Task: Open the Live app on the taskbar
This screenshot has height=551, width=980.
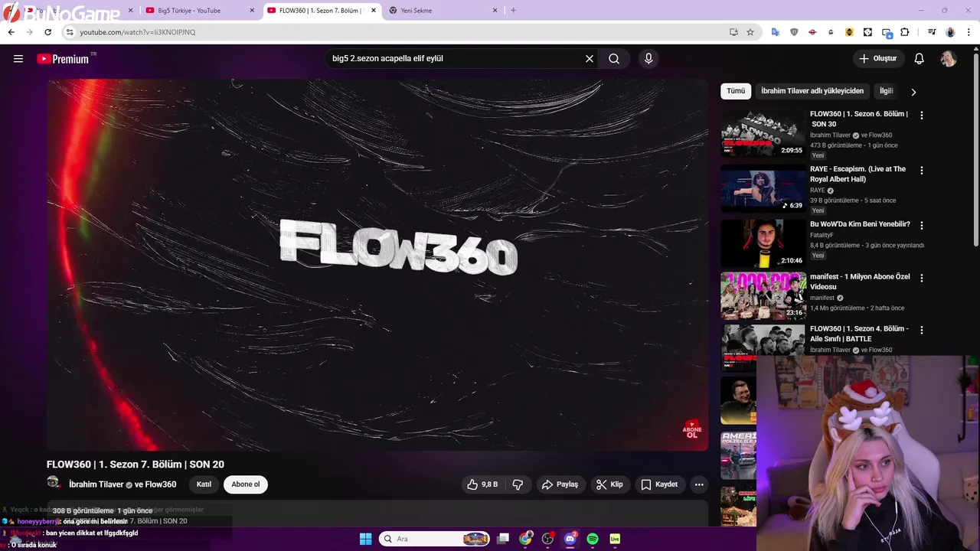Action: coord(615,539)
